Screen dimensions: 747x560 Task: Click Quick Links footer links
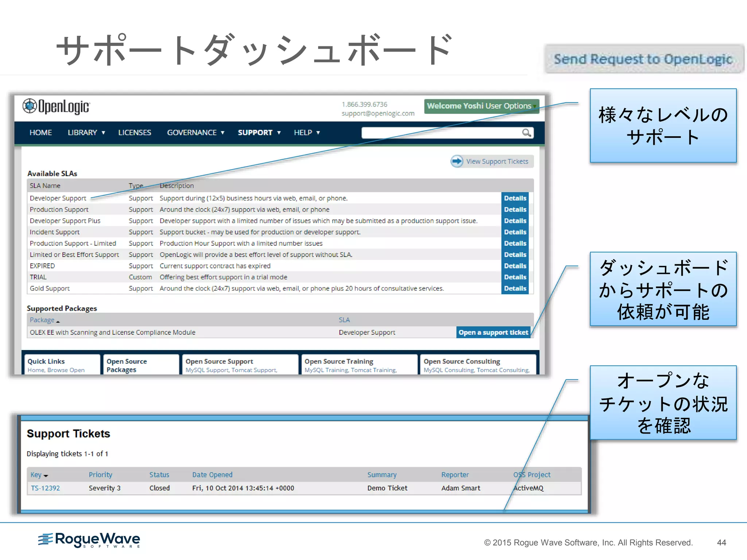point(56,370)
